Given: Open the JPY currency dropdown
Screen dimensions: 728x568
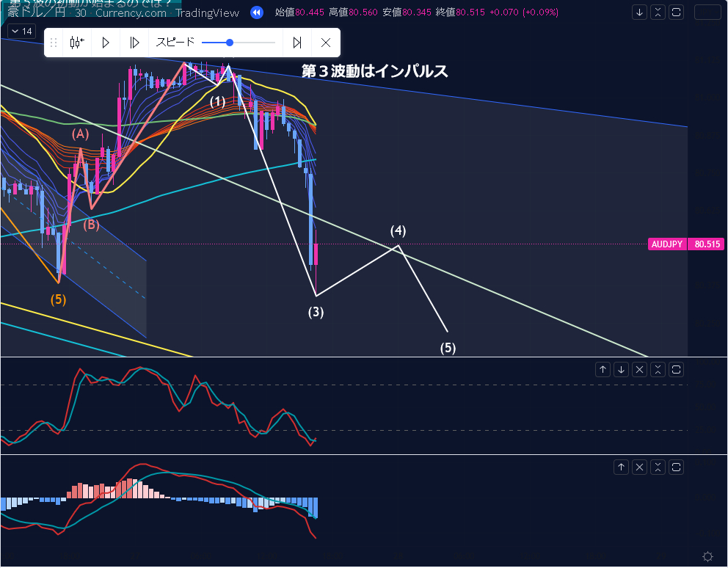Looking at the screenshot, I should pyautogui.click(x=707, y=12).
